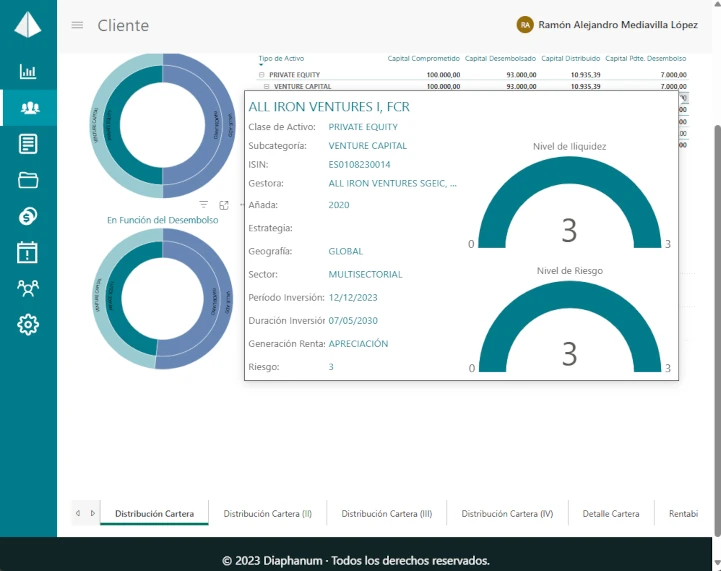Switch to the Distribución Cartera tab

coord(154,514)
